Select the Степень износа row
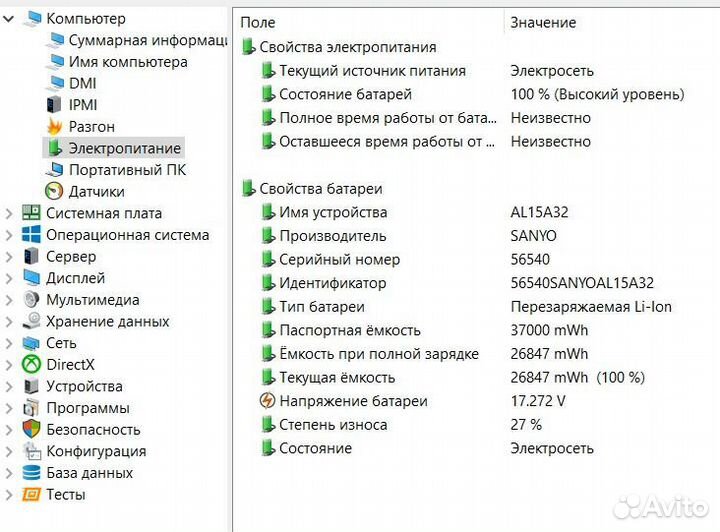Viewport: 720px width, 532px height. coord(478,425)
